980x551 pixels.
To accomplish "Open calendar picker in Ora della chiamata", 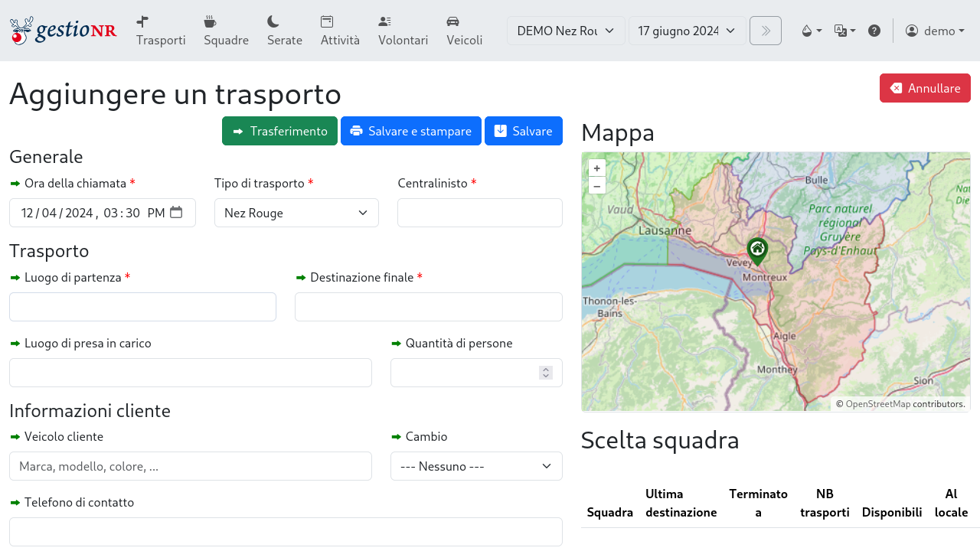I will [177, 213].
